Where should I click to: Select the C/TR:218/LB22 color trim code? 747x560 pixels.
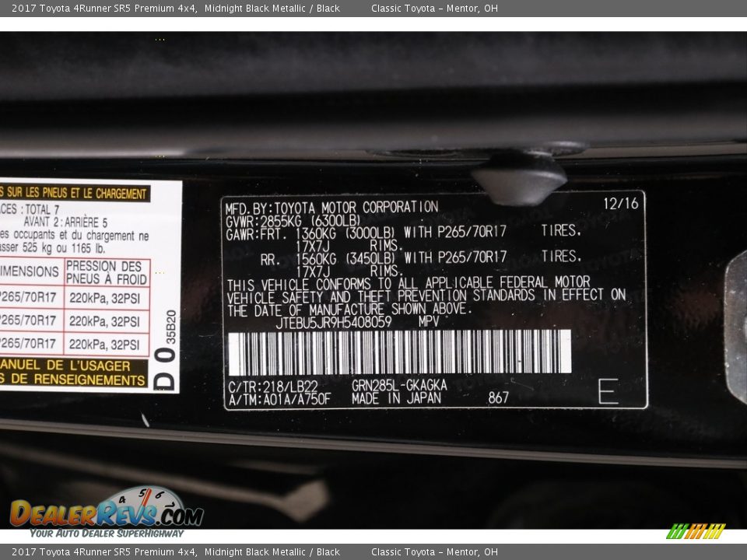tap(273, 387)
